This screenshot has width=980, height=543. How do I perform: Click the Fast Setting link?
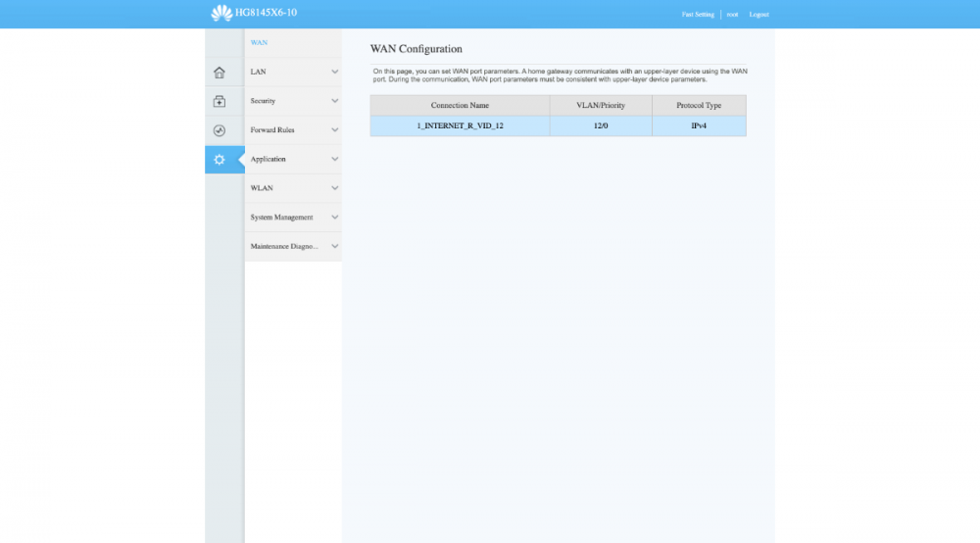698,15
